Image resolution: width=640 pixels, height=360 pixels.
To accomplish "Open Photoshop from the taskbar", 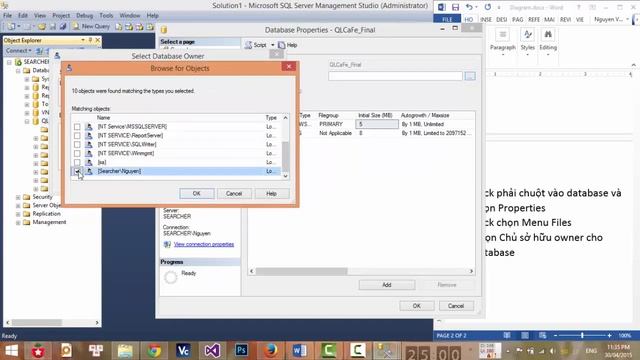I will 241,351.
